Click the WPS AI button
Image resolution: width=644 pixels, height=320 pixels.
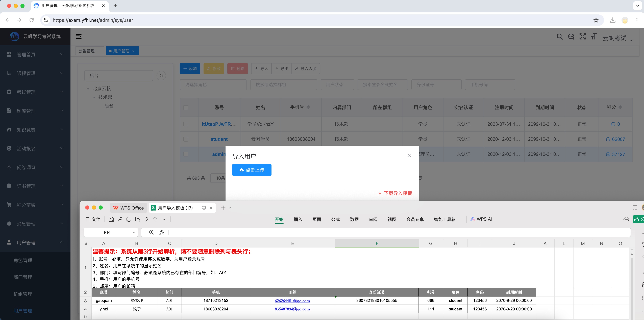(x=481, y=219)
